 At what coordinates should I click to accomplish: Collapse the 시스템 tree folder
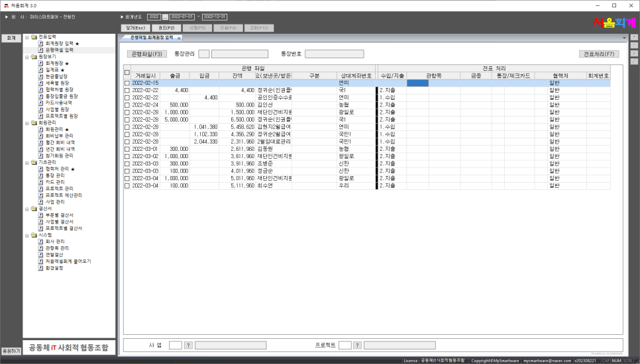point(27,234)
